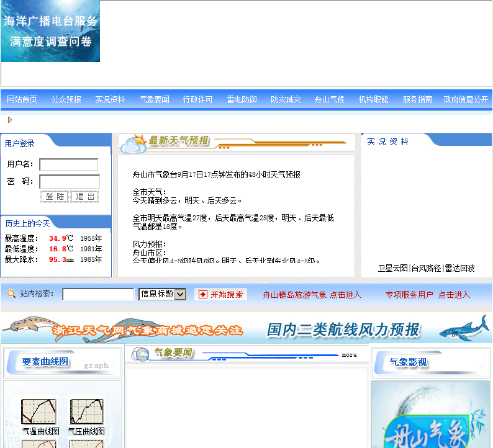Image resolution: width=493 pixels, height=448 pixels.
Task: Open the 海洋广播电台服务 survey banner
Action: tap(50, 31)
